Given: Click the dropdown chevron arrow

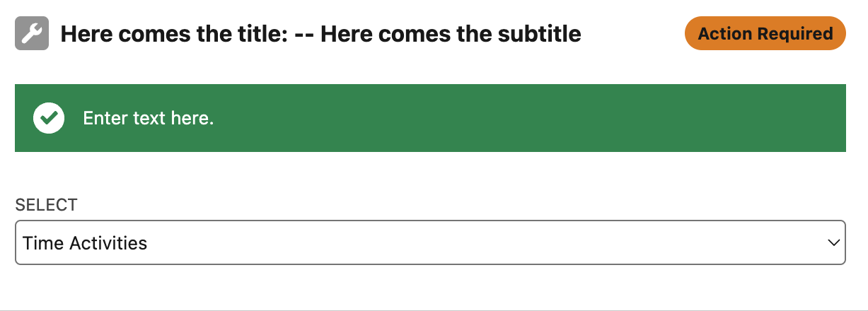Looking at the screenshot, I should [832, 243].
